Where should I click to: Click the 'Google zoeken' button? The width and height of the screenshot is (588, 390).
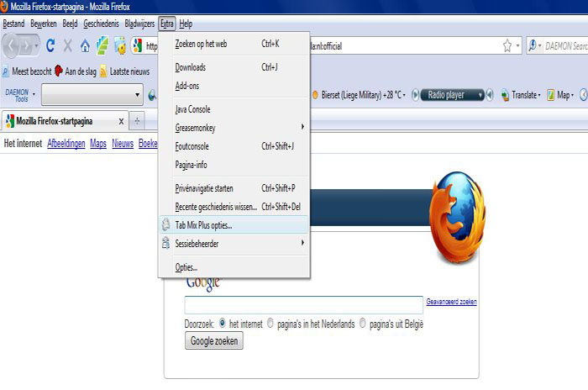[214, 340]
